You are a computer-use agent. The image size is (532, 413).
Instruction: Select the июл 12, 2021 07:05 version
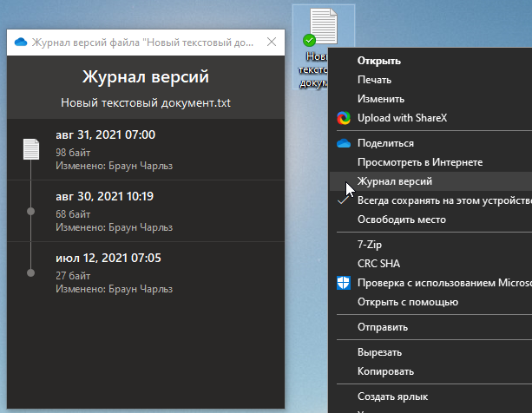pos(146,272)
